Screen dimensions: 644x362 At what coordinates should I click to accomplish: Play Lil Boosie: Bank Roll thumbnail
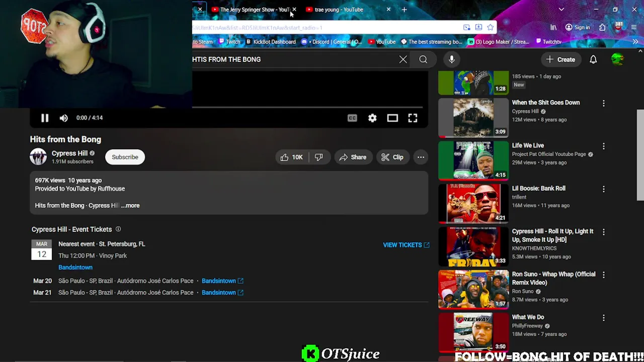tap(473, 203)
